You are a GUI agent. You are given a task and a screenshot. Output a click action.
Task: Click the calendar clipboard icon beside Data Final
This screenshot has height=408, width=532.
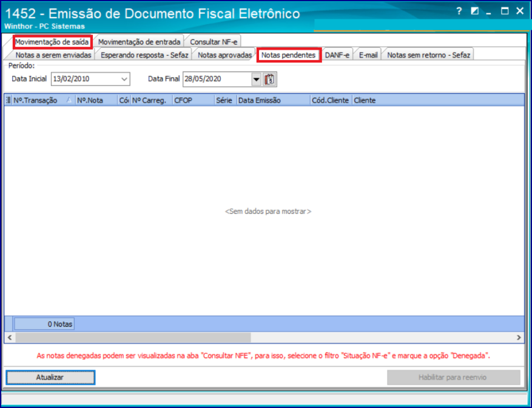270,79
